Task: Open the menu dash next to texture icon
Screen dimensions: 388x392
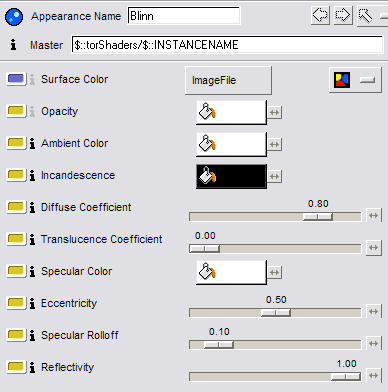Action: (367, 80)
